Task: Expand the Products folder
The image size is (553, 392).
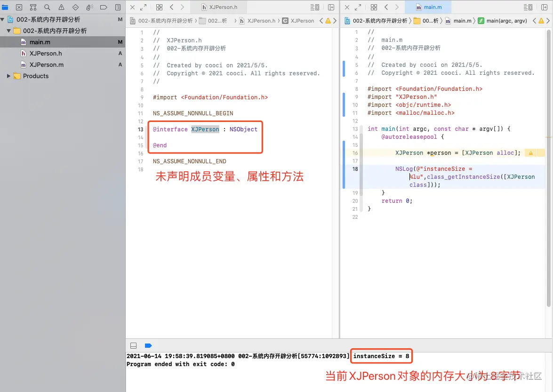Action: tap(8, 76)
